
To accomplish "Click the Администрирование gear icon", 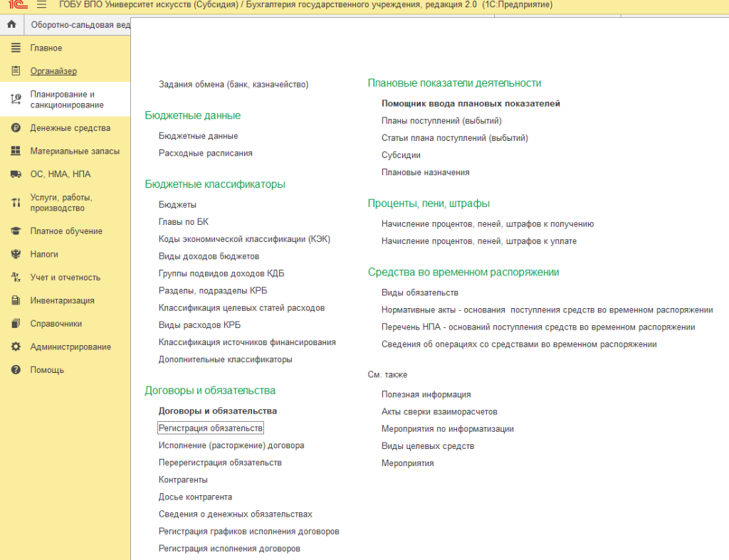I will (16, 347).
